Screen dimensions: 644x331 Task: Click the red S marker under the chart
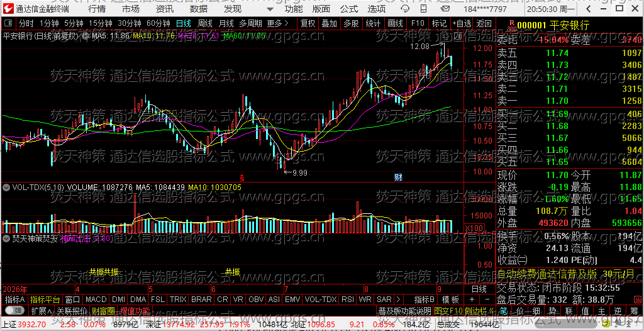pyautogui.click(x=242, y=177)
